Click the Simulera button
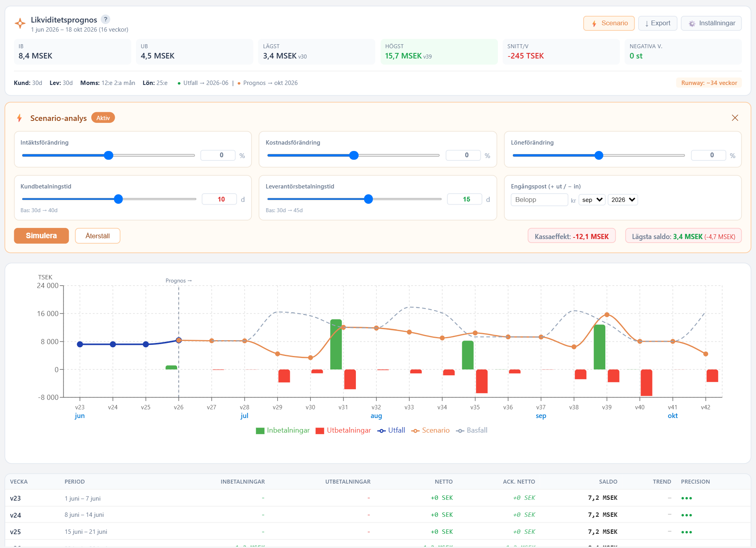Viewport: 756px width, 548px height. point(42,236)
